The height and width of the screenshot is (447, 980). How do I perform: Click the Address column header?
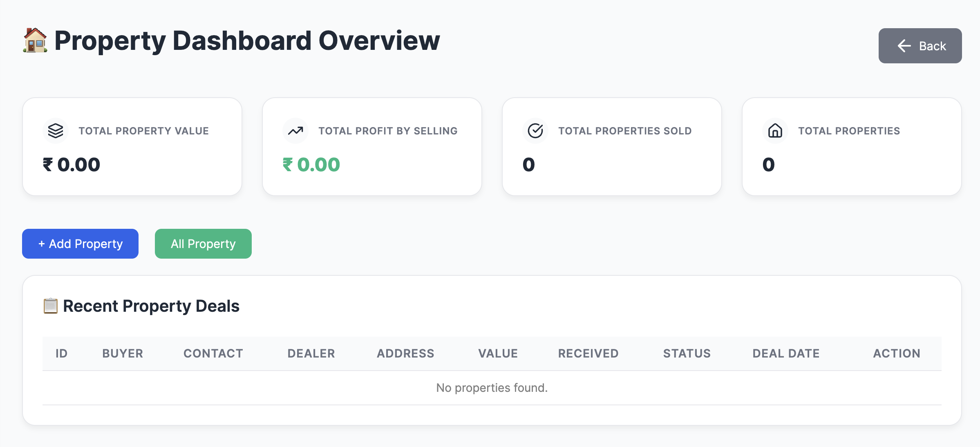pyautogui.click(x=405, y=353)
